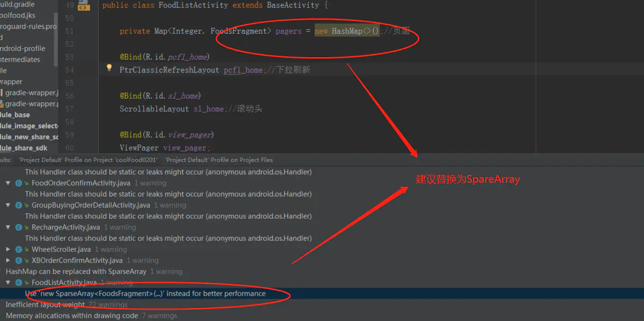Click the pcfl_home field name on line 54
This screenshot has width=644, height=321.
[243, 70]
